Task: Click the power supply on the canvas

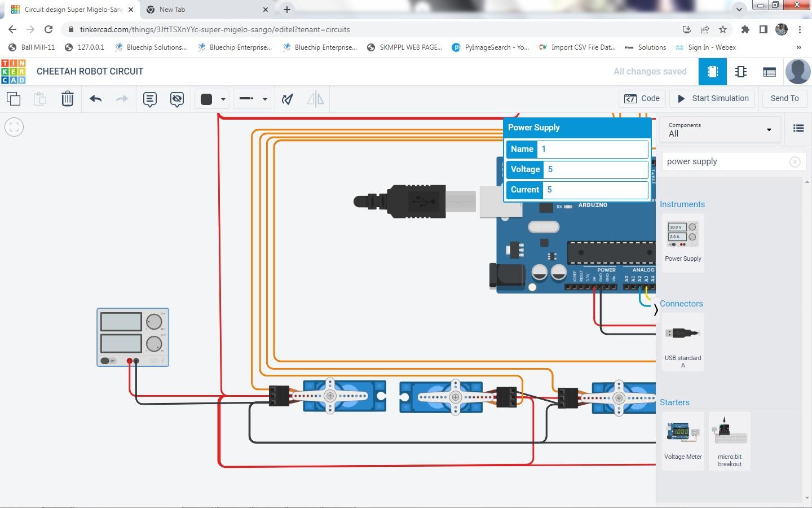Action: (133, 337)
